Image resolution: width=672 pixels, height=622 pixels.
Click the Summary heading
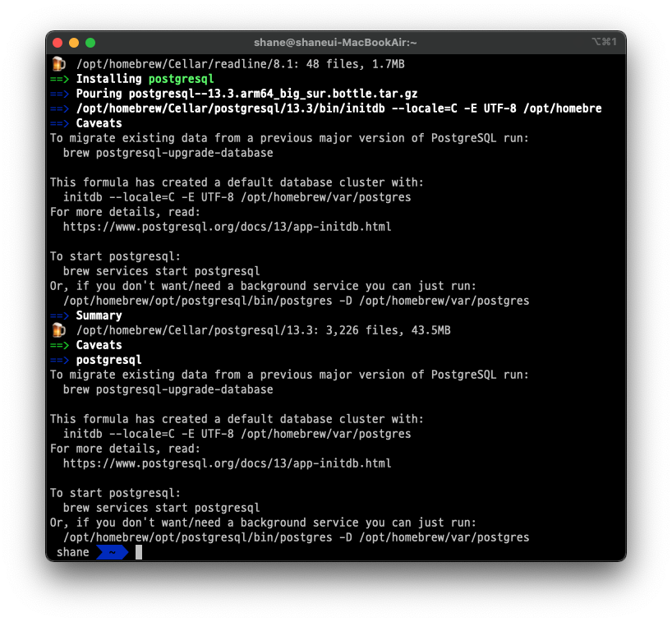[x=99, y=316]
